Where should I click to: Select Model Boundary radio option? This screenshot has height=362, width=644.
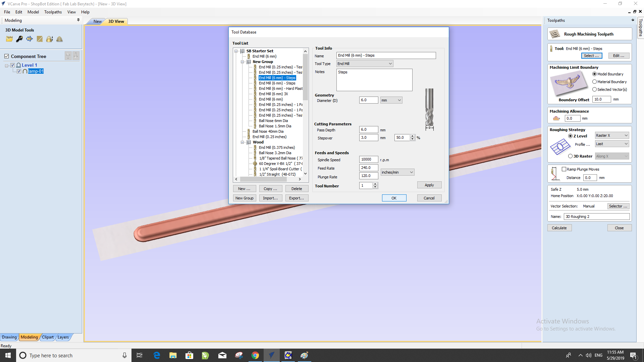pyautogui.click(x=594, y=74)
